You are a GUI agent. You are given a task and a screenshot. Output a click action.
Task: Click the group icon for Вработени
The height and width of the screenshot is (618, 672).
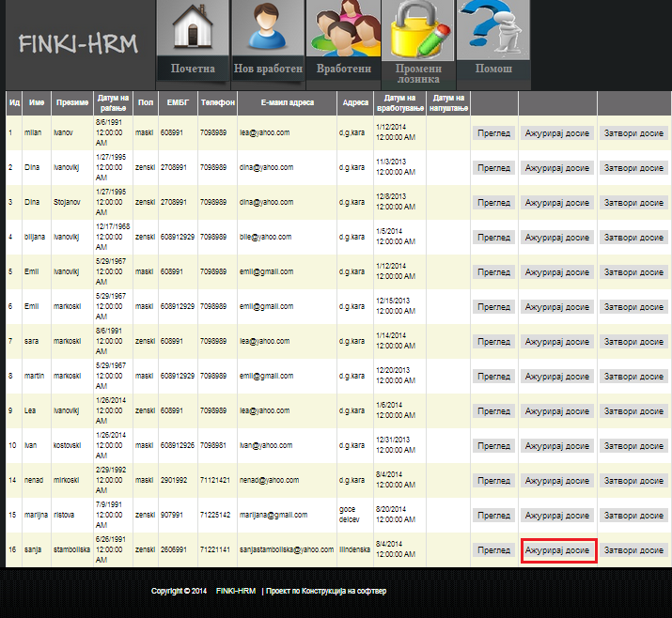coord(343,28)
